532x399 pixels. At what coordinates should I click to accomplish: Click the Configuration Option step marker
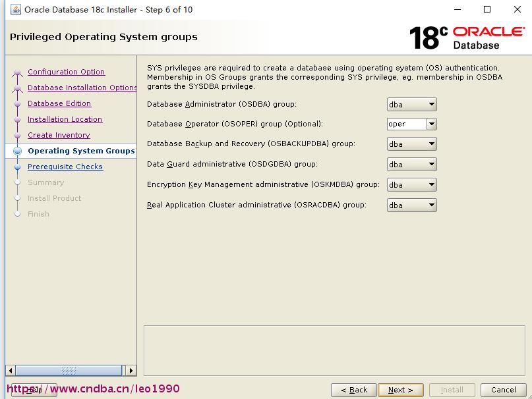[x=17, y=72]
